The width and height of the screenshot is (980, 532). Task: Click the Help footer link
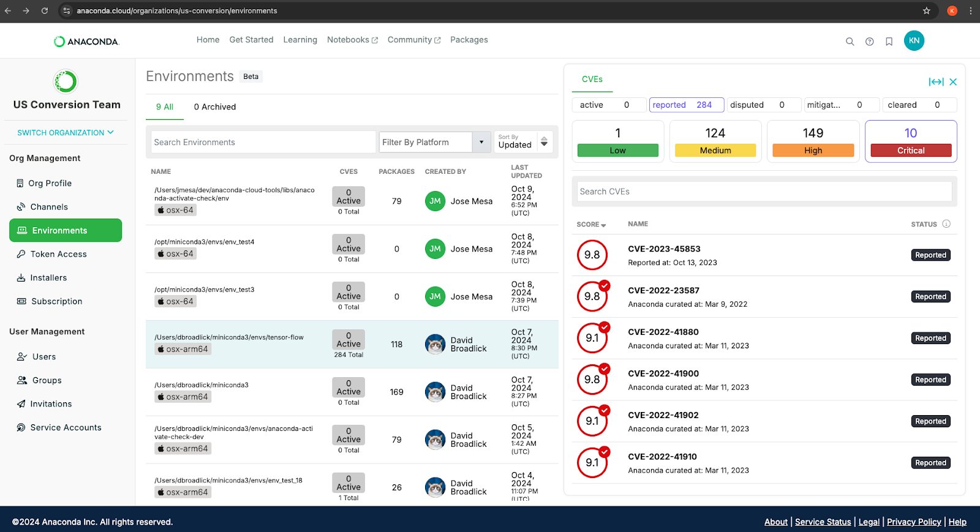(x=957, y=522)
